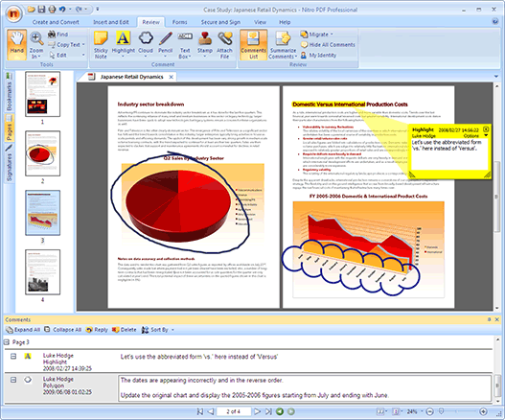
Task: Click Reply in the Comments panel
Action: tap(97, 330)
